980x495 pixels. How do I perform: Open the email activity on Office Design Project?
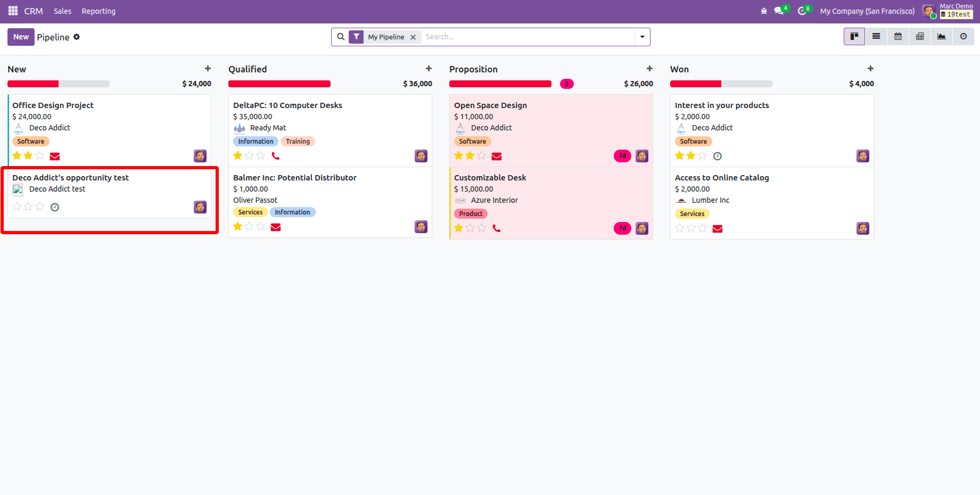coord(54,155)
